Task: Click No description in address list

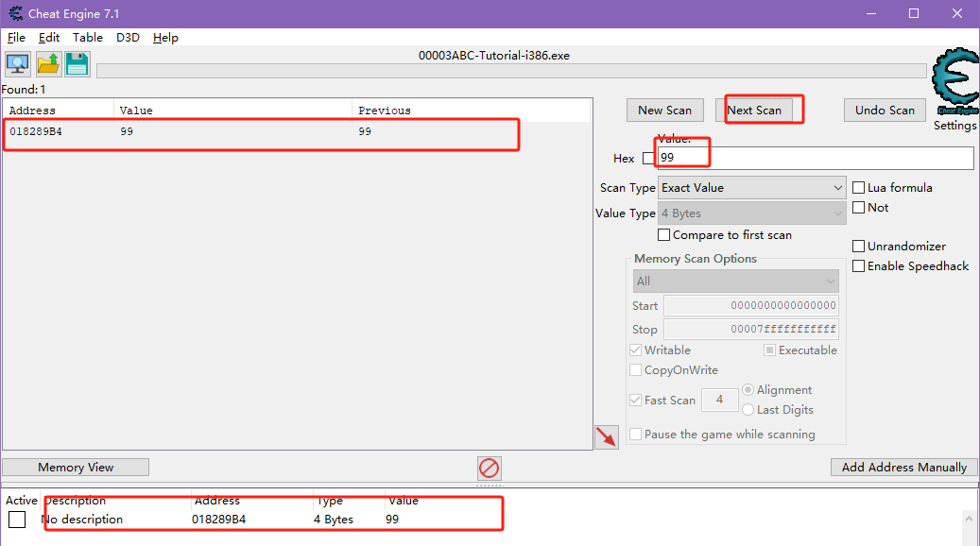Action: 82,520
